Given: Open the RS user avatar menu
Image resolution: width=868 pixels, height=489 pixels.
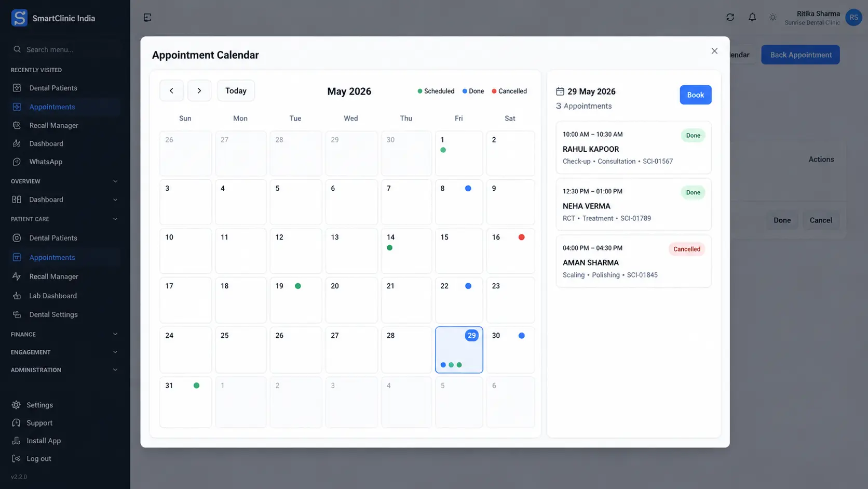Looking at the screenshot, I should [x=853, y=17].
